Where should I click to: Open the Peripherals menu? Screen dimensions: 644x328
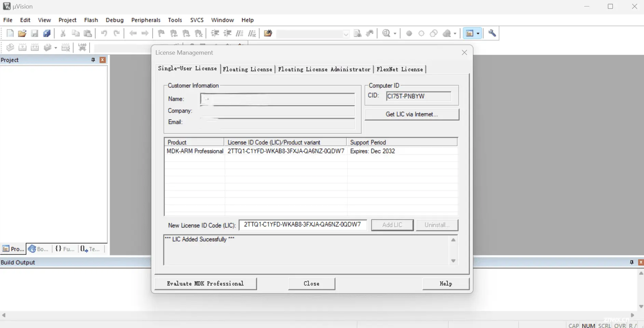click(x=146, y=20)
